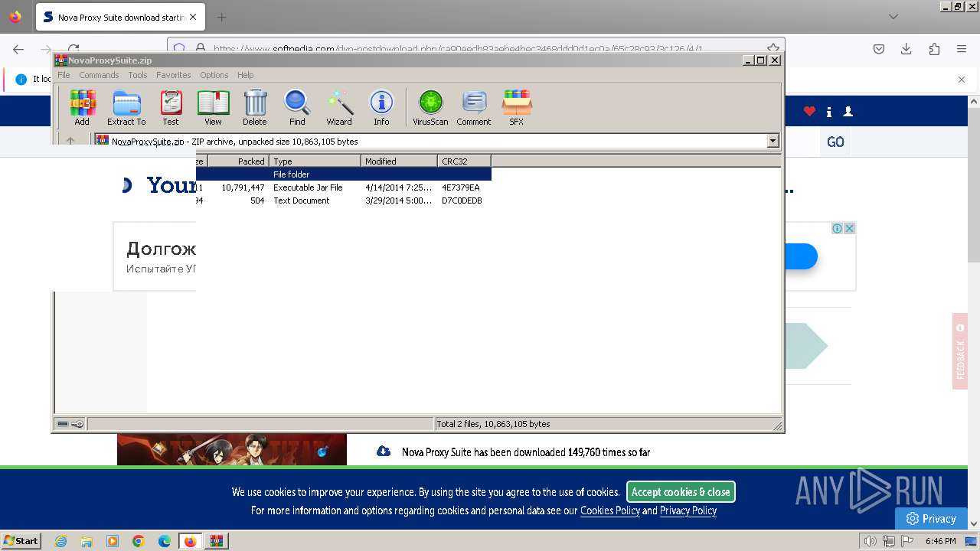This screenshot has width=980, height=551.
Task: Open the Wizard wand tool
Action: click(339, 107)
